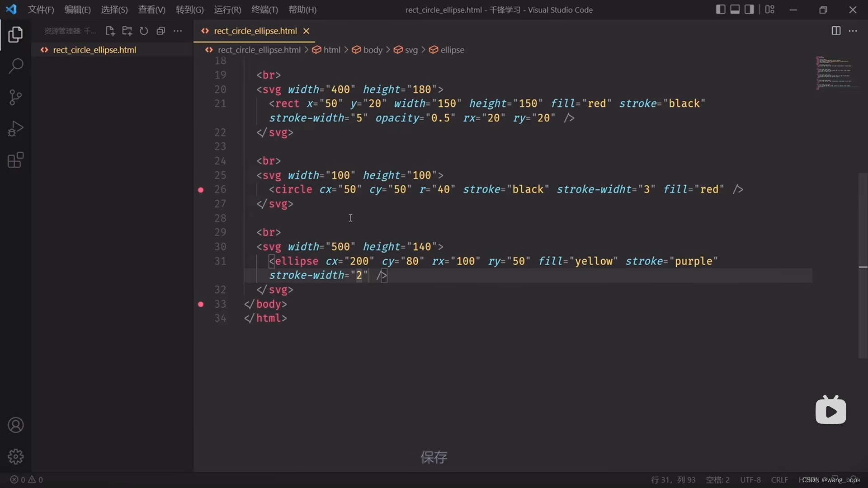Click UTF-8 encoding in status bar
Image resolution: width=868 pixels, height=488 pixels.
[x=750, y=480]
